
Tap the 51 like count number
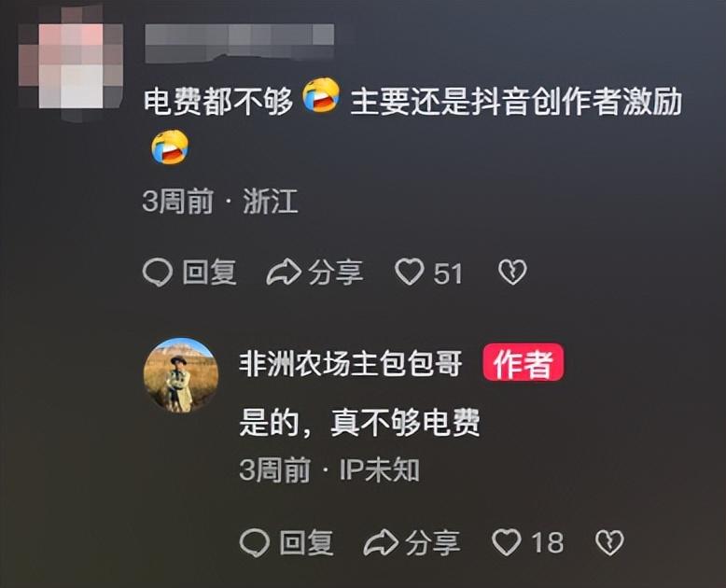click(x=448, y=273)
